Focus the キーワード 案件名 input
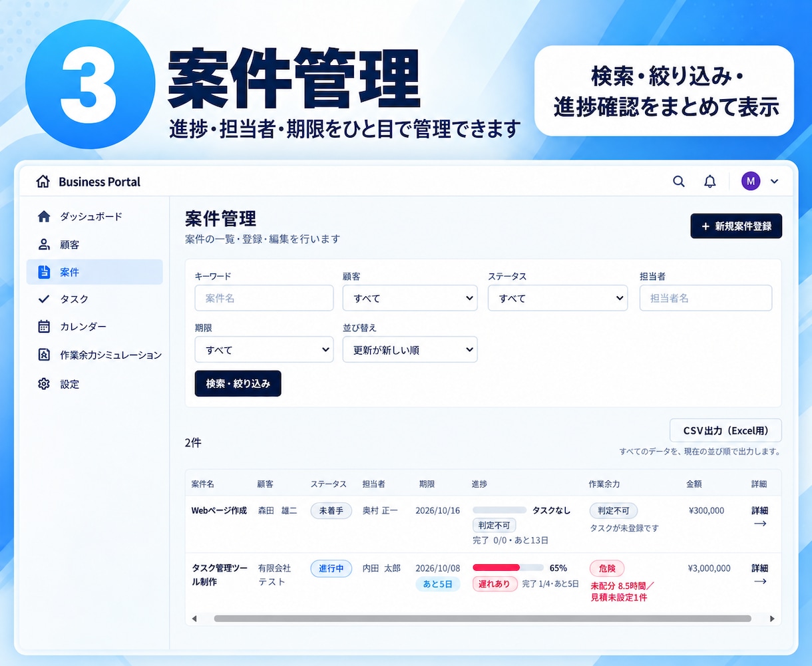812x666 pixels. click(x=264, y=298)
